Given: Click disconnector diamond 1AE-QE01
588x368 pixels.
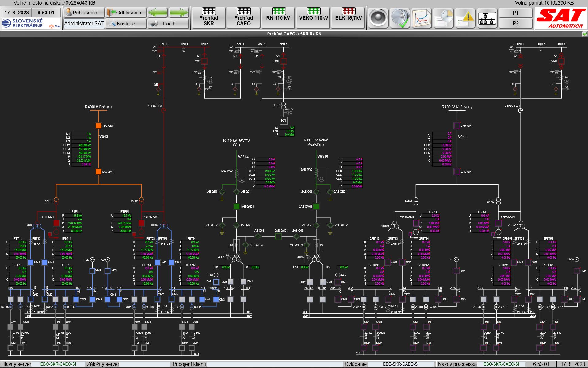Looking at the screenshot, I should pos(222,192).
